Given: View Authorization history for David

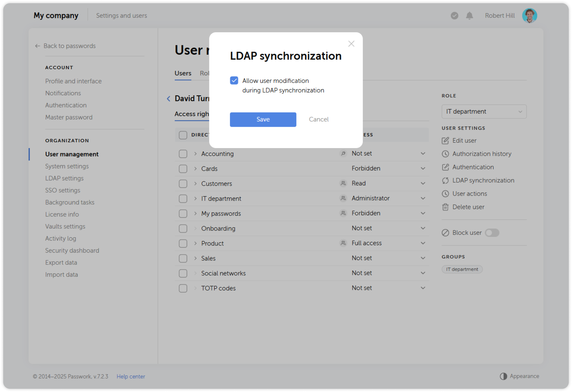Looking at the screenshot, I should tap(482, 154).
